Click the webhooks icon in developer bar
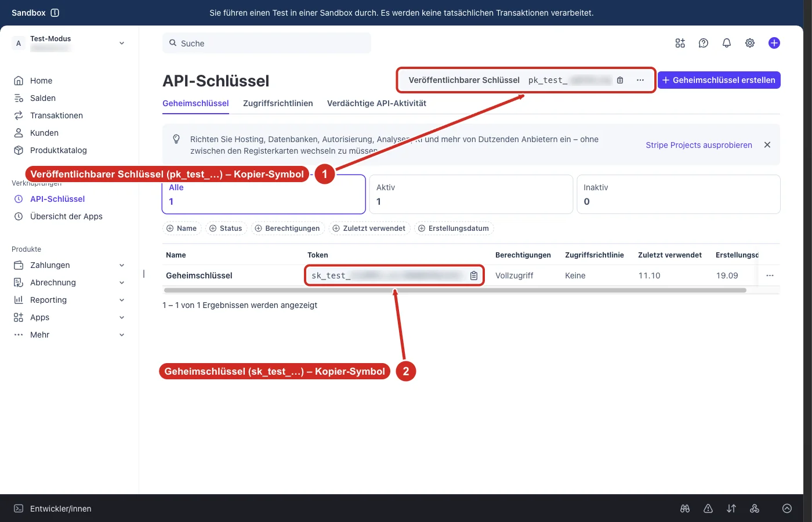812x522 pixels. 755,509
